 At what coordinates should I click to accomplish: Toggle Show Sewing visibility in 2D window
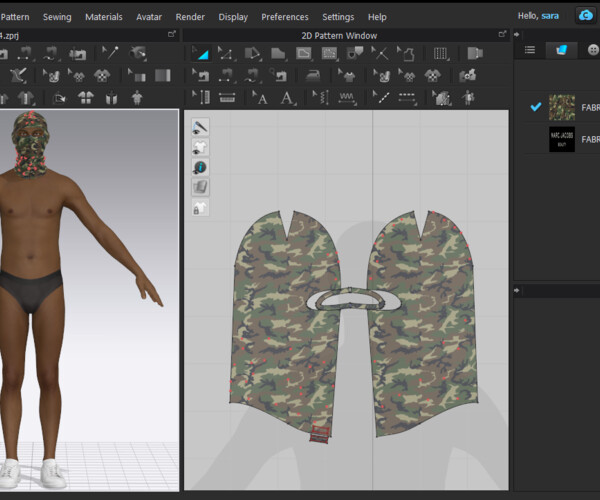point(200,127)
